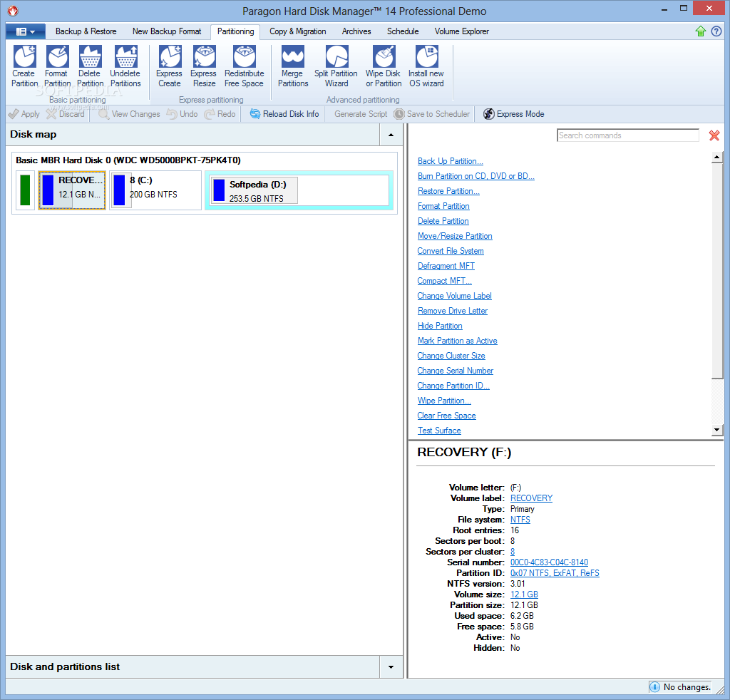This screenshot has height=700, width=730.
Task: Switch to Volume Explorer tab
Action: coord(462,31)
